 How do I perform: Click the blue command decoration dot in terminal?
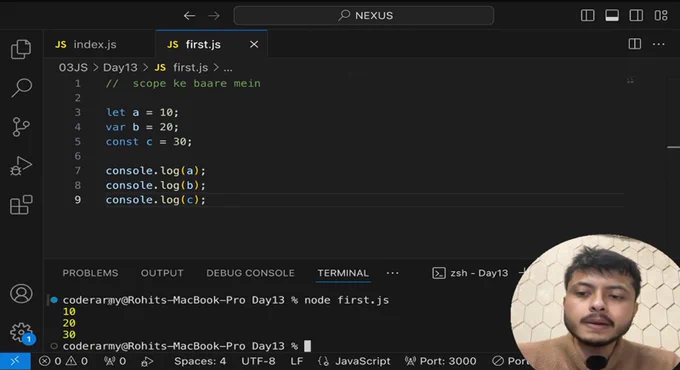point(54,300)
